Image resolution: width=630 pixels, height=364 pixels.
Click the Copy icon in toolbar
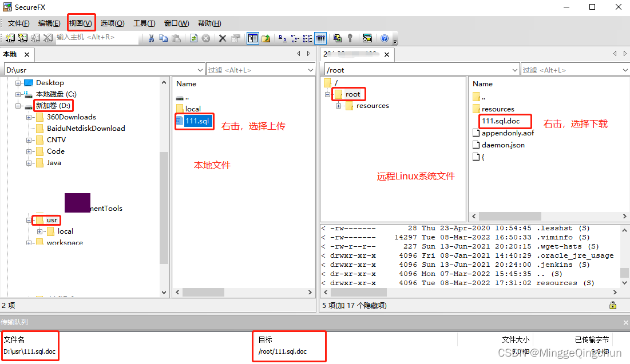click(x=163, y=38)
